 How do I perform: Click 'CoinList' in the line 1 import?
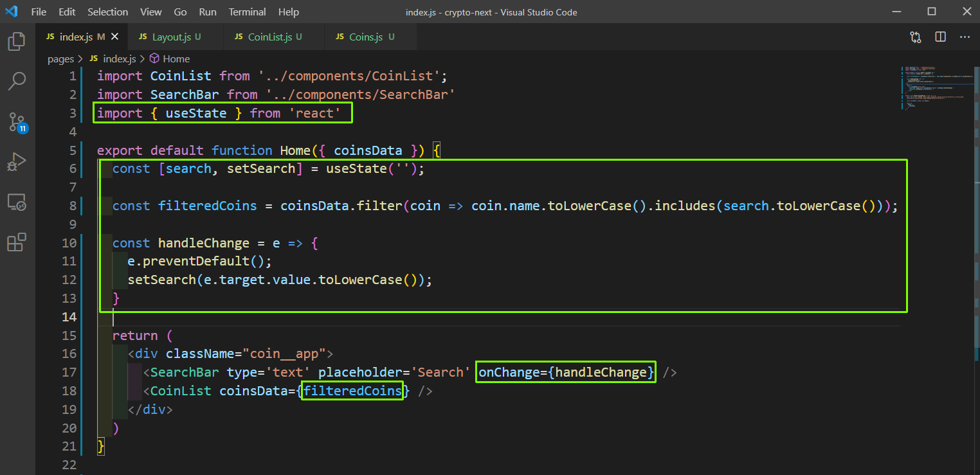181,76
